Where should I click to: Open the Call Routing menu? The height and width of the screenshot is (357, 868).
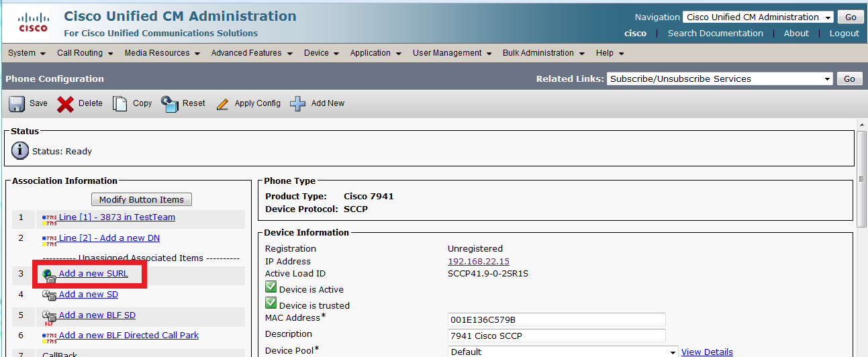[x=85, y=53]
